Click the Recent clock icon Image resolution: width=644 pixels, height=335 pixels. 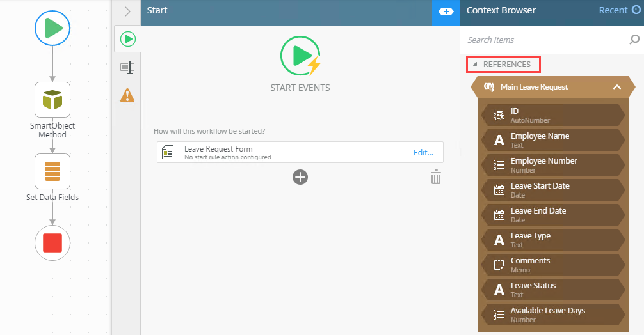coord(636,10)
